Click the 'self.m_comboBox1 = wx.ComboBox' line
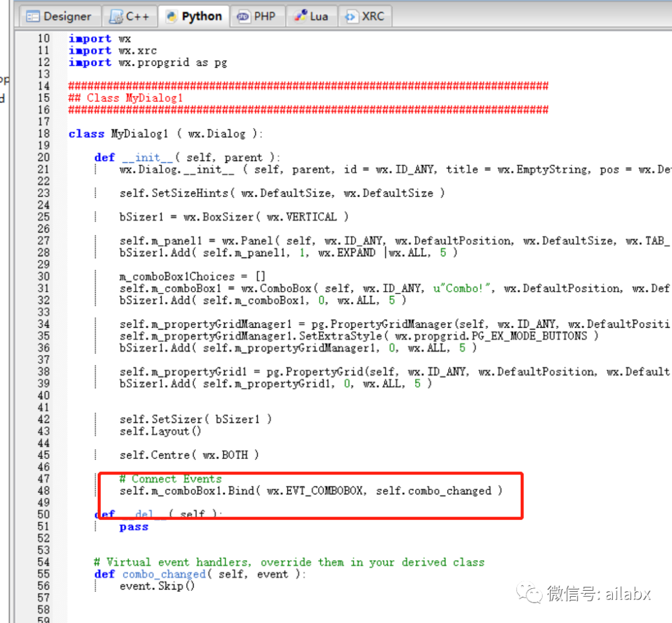Screen dimensions: 672x623 pyautogui.click(x=394, y=288)
